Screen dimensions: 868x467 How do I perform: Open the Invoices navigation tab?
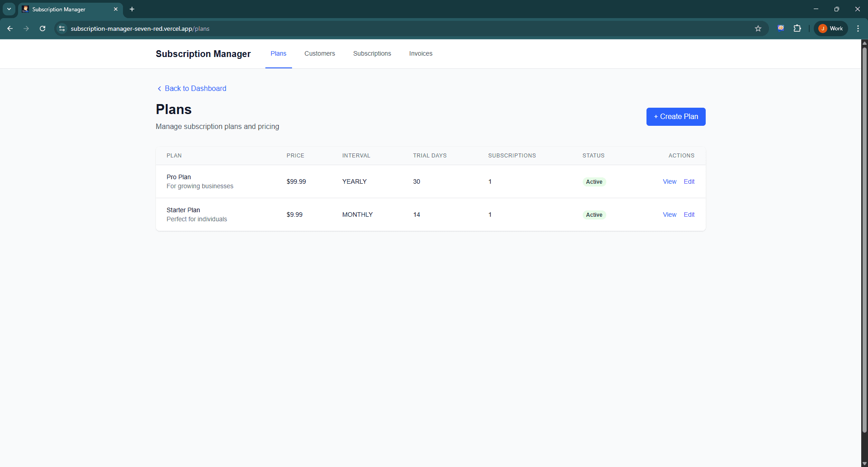(x=420, y=53)
